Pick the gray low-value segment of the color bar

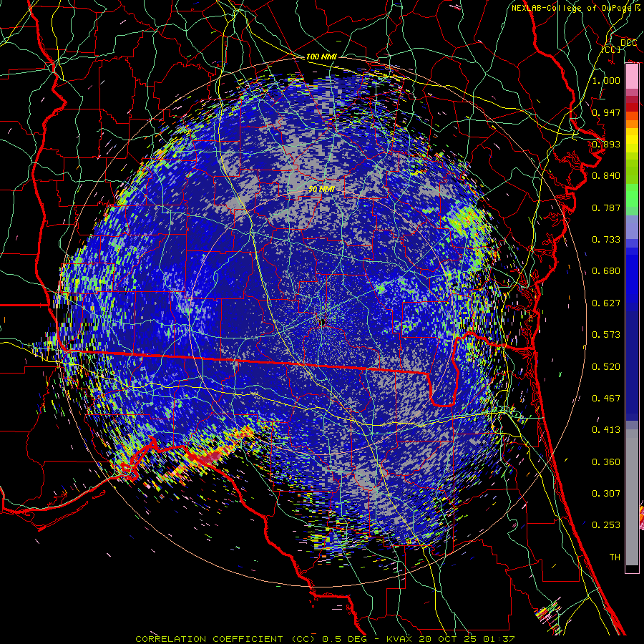[632, 497]
